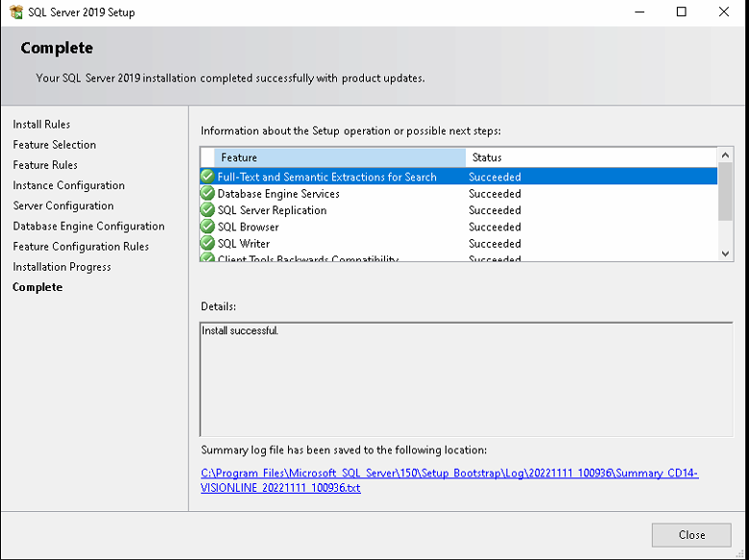This screenshot has width=749, height=560.
Task: Click the Feature column header
Action: (340, 158)
